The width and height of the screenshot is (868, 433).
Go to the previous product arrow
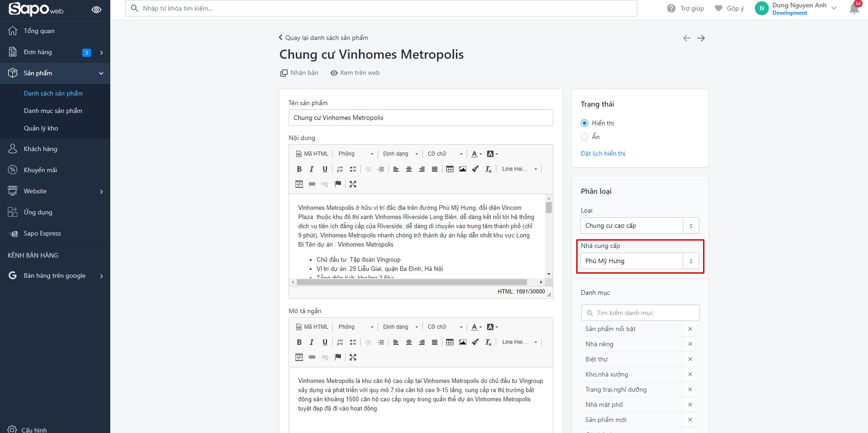686,38
